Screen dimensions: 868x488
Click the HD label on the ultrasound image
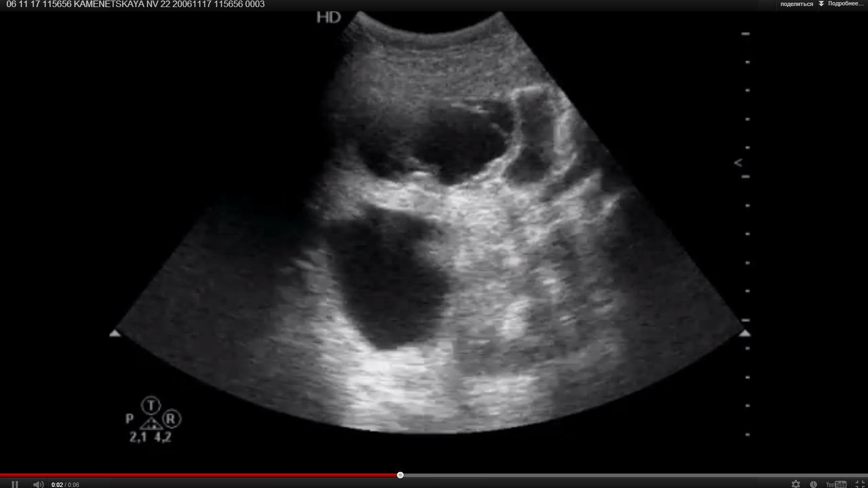pyautogui.click(x=328, y=17)
